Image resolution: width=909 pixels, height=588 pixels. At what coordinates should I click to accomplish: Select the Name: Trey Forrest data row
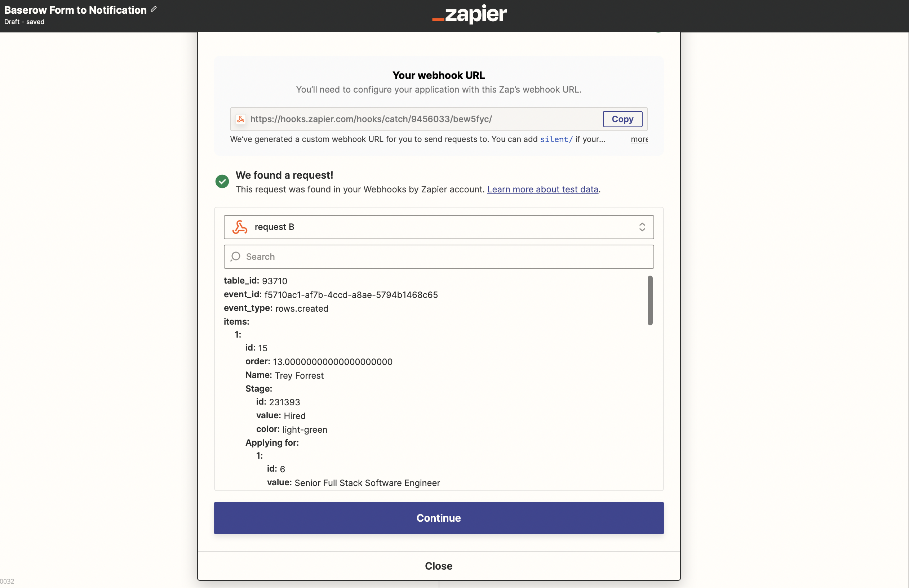click(x=284, y=375)
